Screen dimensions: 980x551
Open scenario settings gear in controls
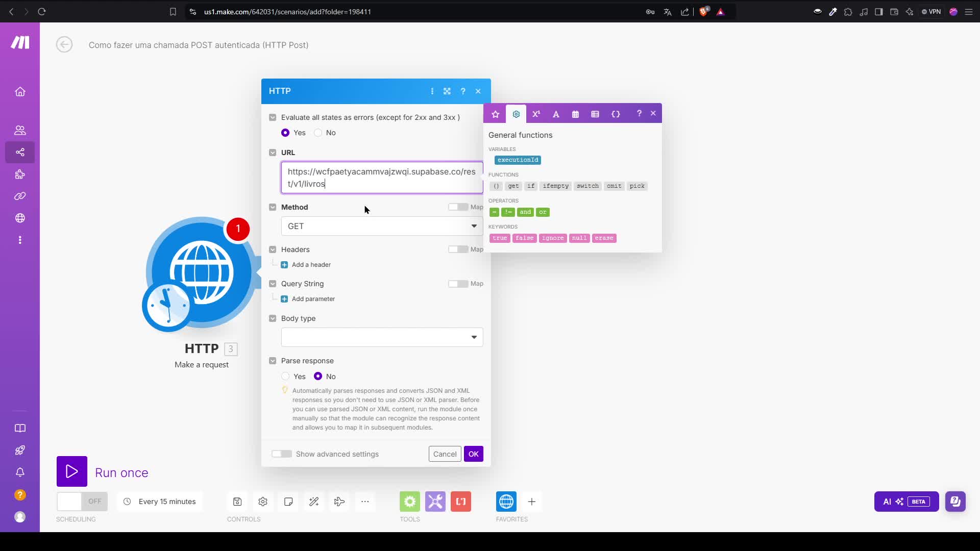pos(263,502)
